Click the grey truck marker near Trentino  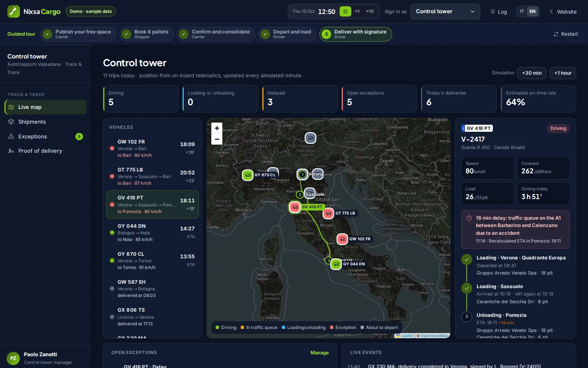coord(311,138)
